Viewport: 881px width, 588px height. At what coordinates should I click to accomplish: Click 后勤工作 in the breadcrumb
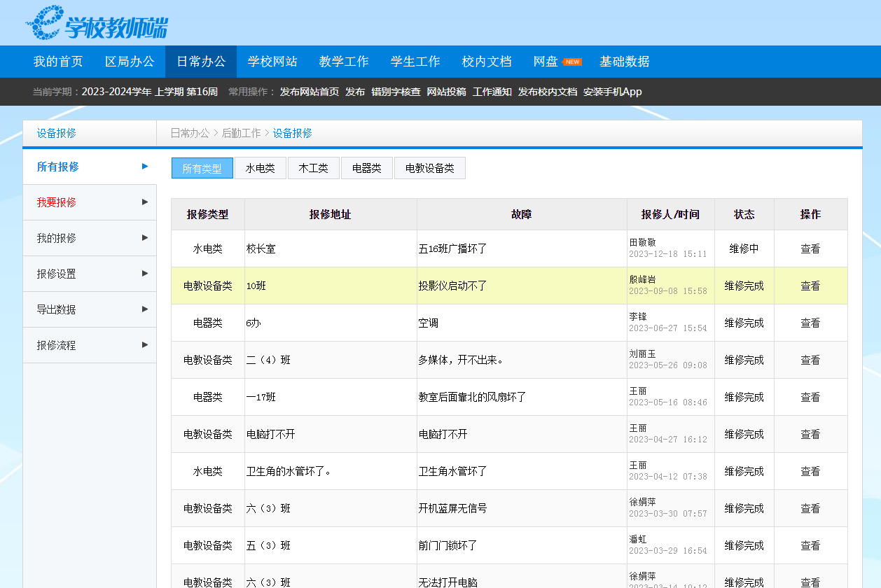point(242,133)
